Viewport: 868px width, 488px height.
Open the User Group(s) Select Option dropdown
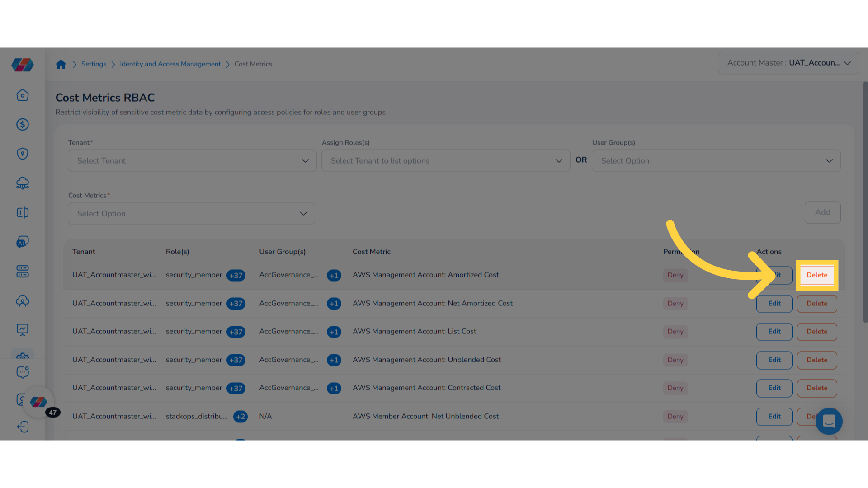pos(716,161)
